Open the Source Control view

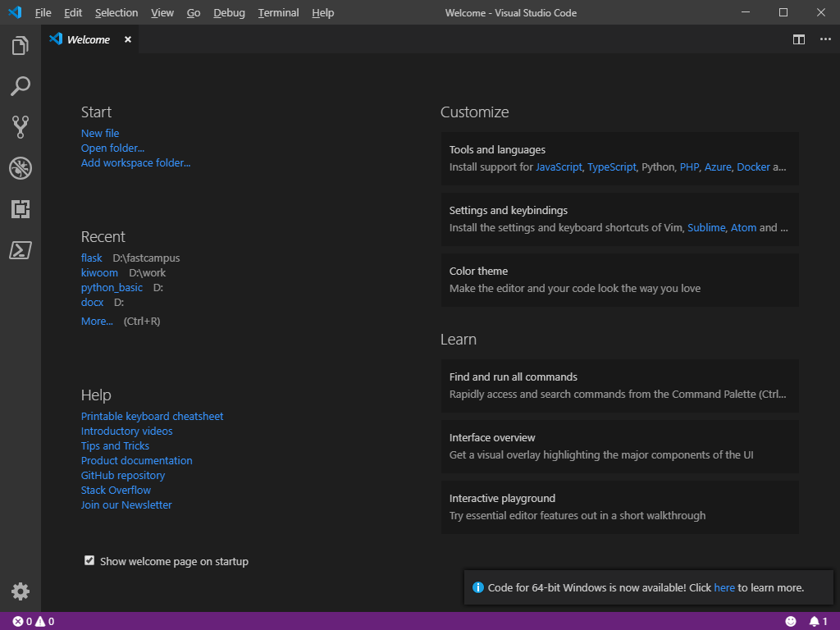[21, 127]
